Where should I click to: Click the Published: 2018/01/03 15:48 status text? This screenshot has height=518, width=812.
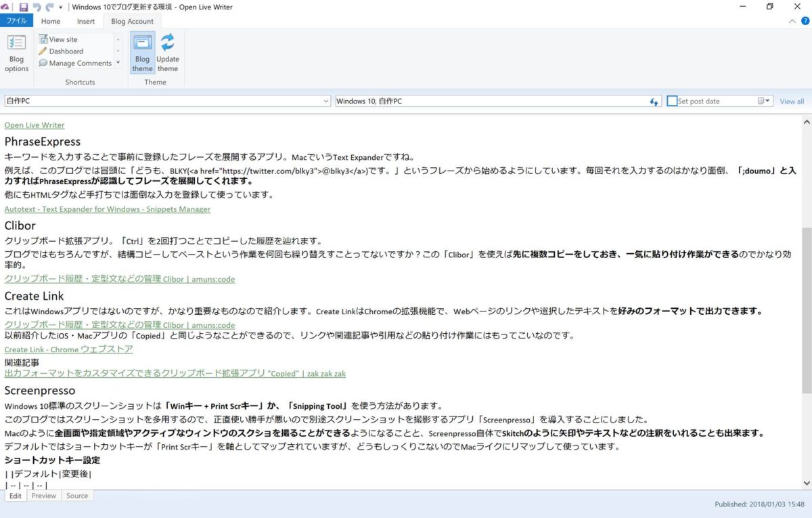pos(759,504)
